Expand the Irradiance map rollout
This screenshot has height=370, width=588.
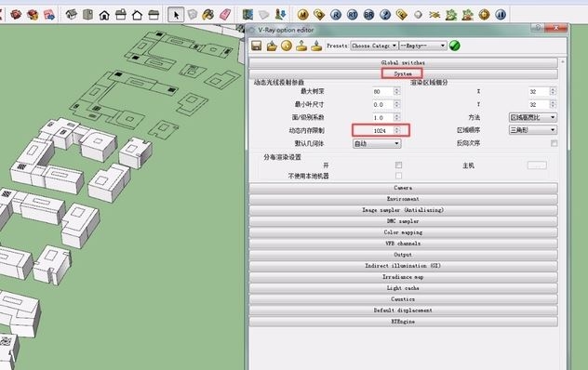click(403, 277)
